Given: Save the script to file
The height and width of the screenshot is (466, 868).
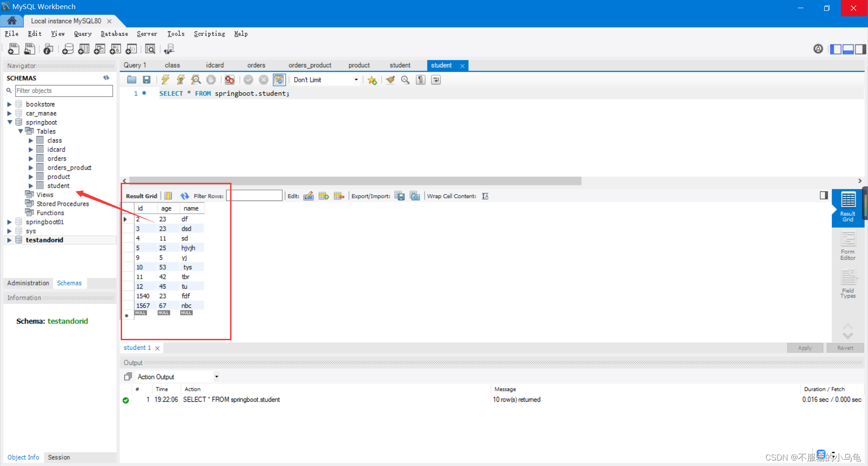Looking at the screenshot, I should pyautogui.click(x=146, y=80).
